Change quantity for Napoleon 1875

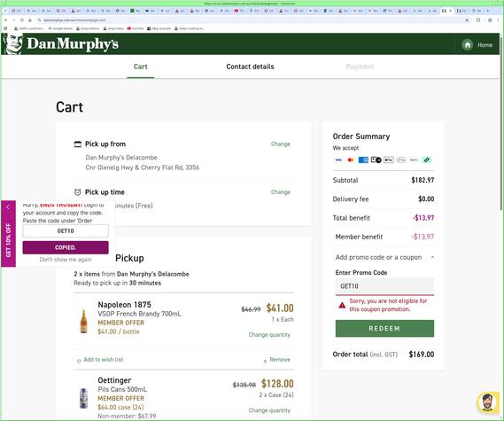pos(269,335)
